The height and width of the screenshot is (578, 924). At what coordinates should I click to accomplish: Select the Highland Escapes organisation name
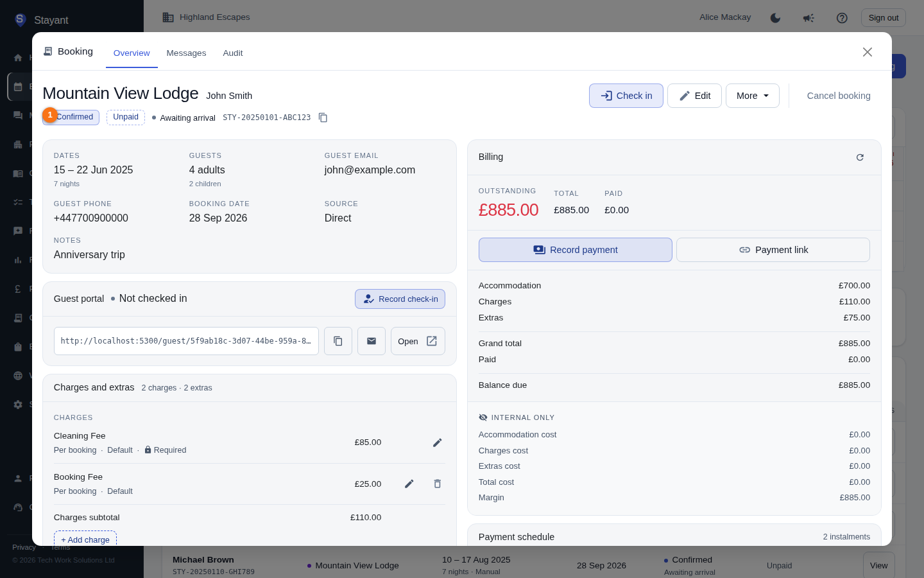tap(215, 17)
